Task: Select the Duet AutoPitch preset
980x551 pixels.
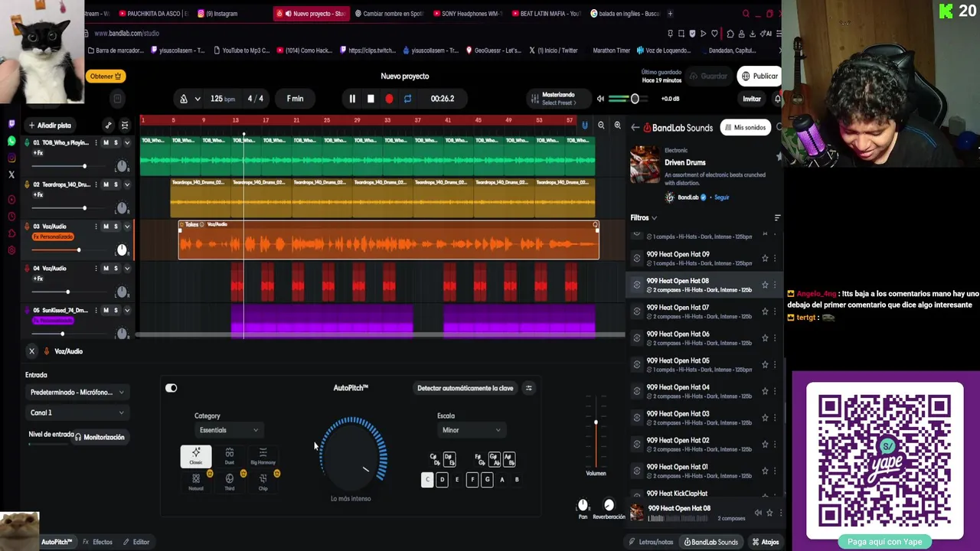Action: tap(230, 456)
